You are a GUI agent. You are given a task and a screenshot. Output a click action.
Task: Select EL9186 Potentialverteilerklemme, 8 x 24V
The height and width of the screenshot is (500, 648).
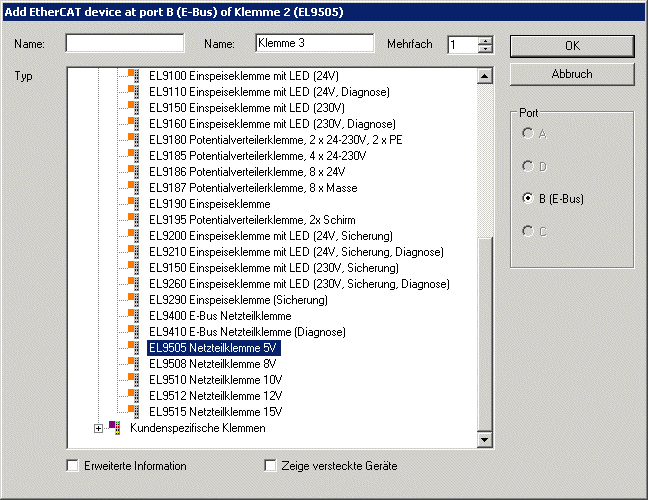[x=247, y=172]
